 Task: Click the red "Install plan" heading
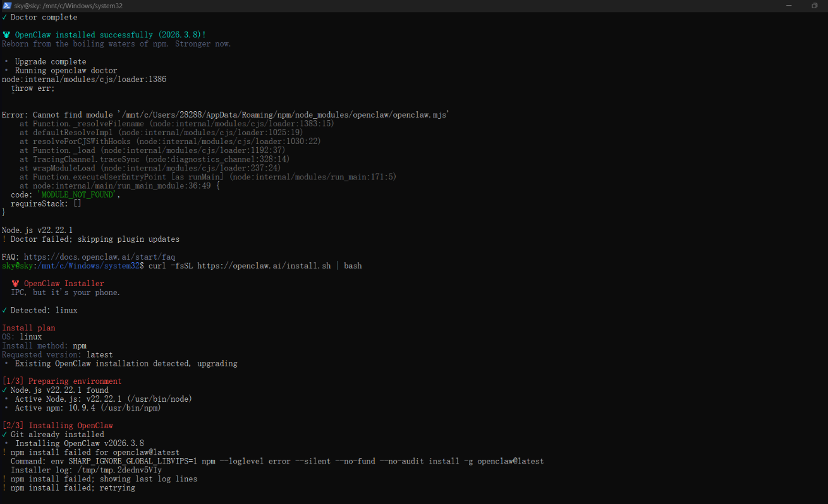28,328
